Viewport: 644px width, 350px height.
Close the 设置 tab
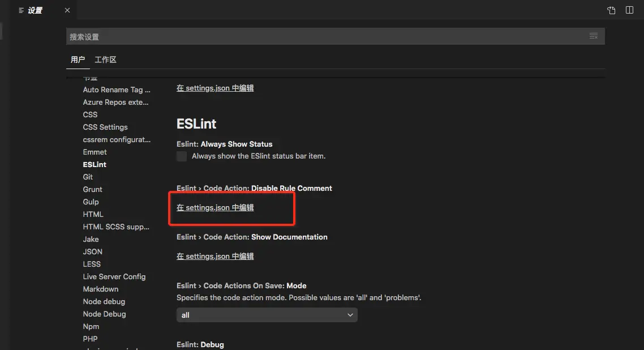67,10
